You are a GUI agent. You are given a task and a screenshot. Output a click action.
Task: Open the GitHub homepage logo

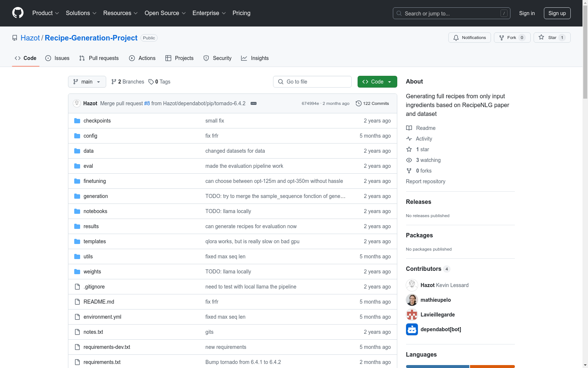click(x=18, y=13)
